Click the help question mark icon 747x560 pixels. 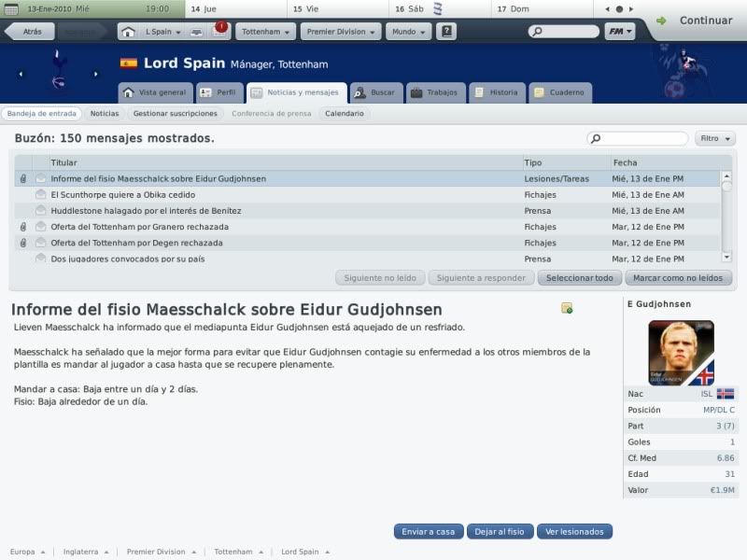(x=446, y=32)
